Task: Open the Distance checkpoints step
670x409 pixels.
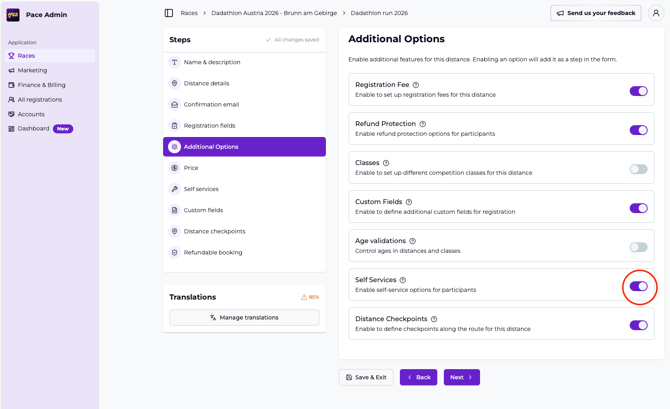Action: pyautogui.click(x=214, y=231)
